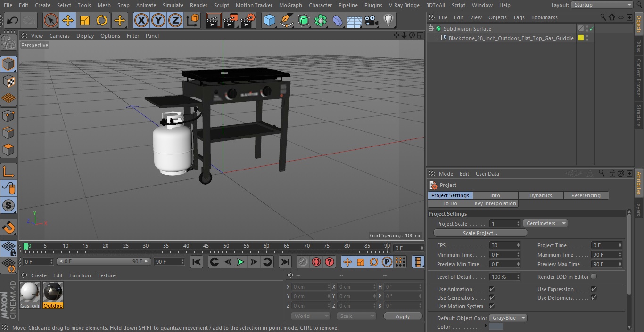This screenshot has width=644, height=332.
Task: Open the MoGraph menu
Action: (x=290, y=5)
